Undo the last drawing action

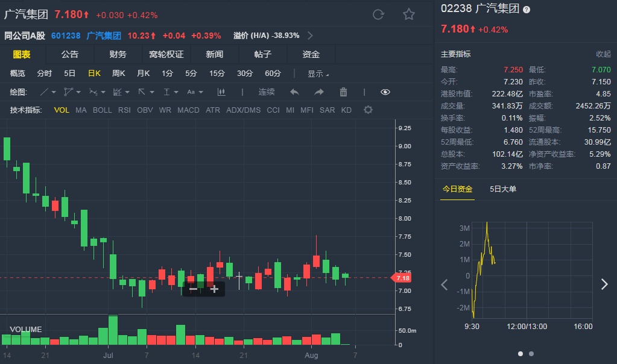click(294, 92)
